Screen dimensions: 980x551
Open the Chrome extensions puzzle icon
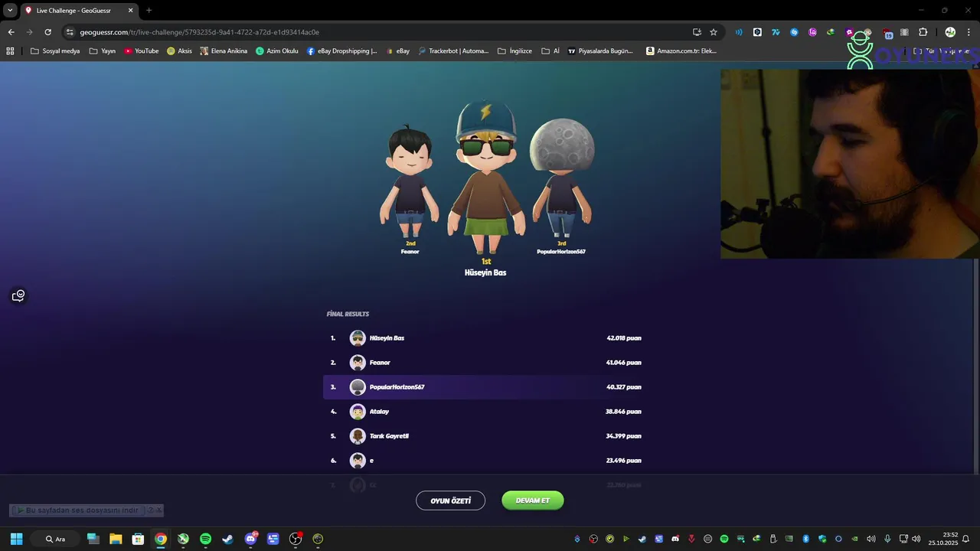click(923, 32)
